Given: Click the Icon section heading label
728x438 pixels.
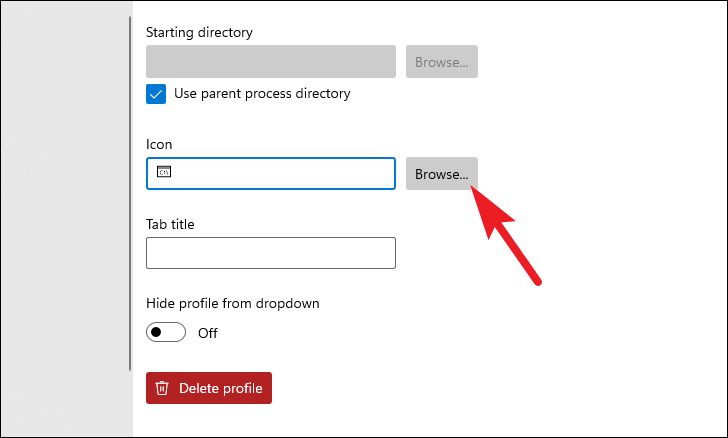Looking at the screenshot, I should pyautogui.click(x=159, y=144).
